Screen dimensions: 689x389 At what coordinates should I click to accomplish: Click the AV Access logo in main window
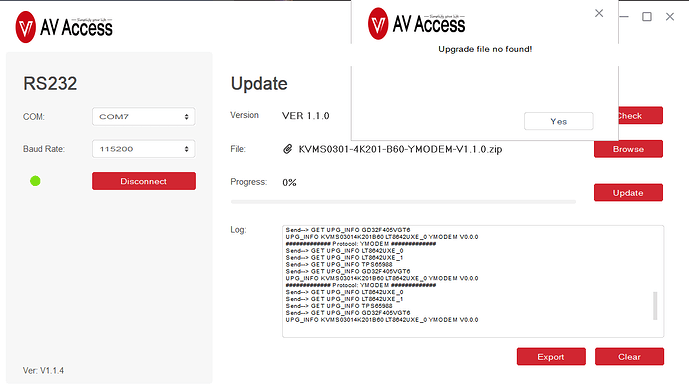(64, 27)
